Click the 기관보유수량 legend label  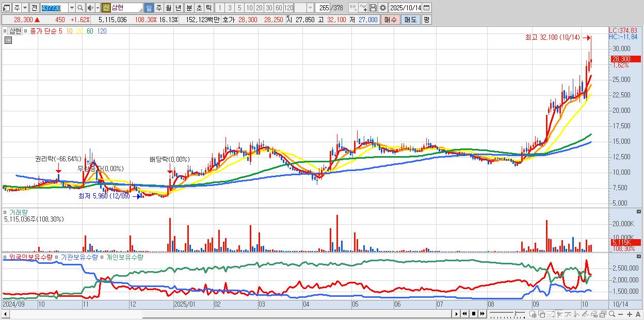(x=79, y=257)
